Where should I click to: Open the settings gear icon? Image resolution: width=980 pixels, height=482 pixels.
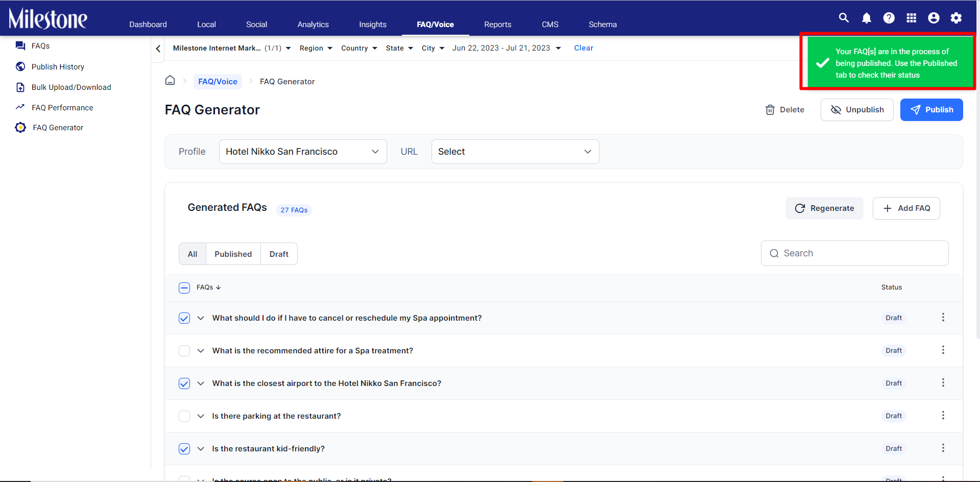[x=956, y=18]
